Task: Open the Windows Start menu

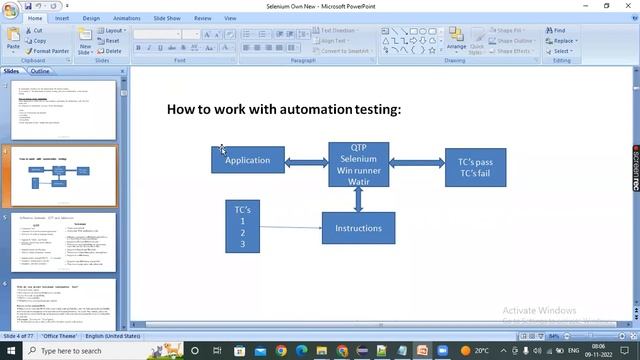Action: (x=11, y=351)
